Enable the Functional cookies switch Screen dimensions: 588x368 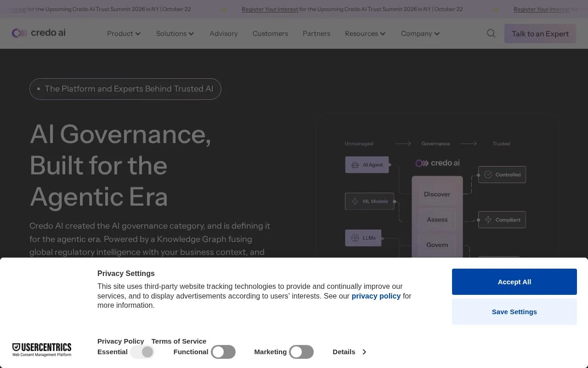click(x=223, y=352)
